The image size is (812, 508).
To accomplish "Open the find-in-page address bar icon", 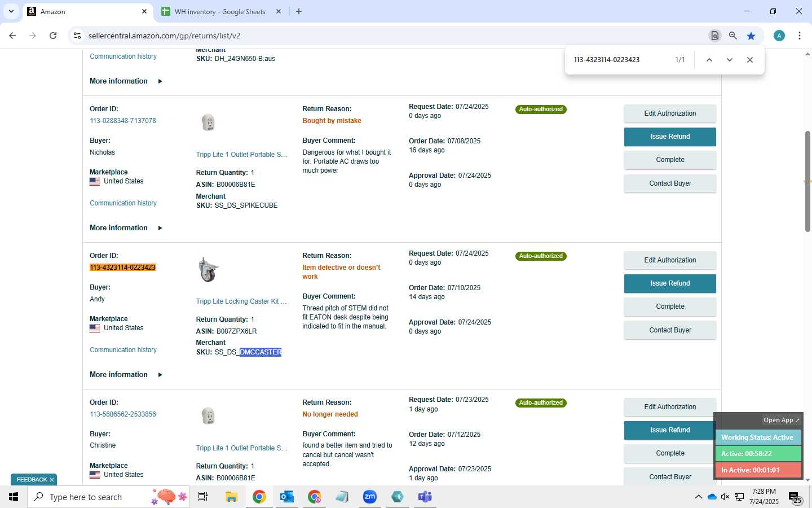I will tap(714, 36).
